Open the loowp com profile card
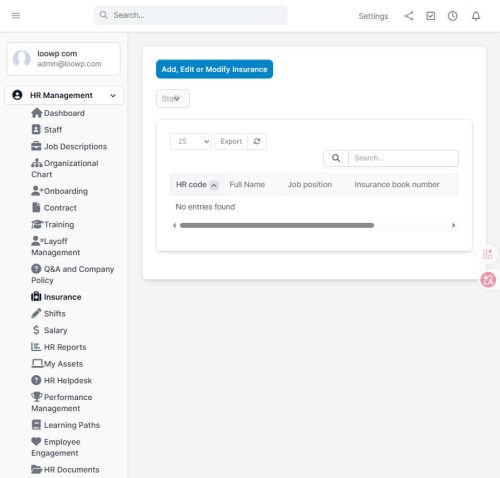Image resolution: width=500 pixels, height=478 pixels. point(63,59)
